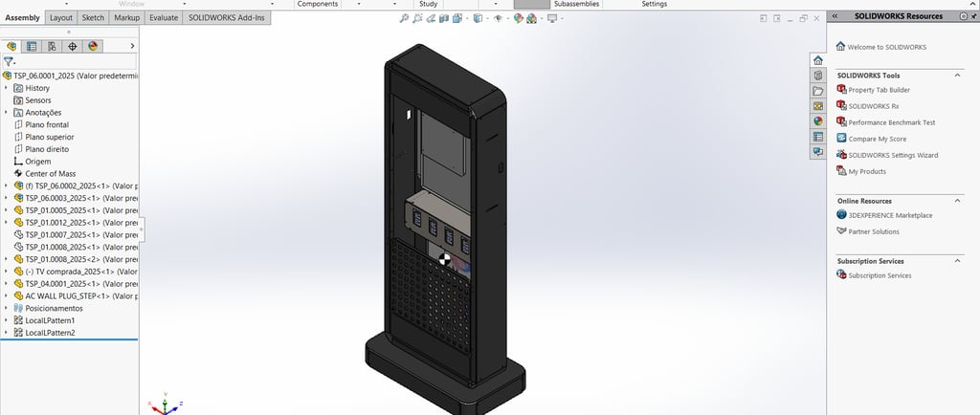
Task: Open the FeatureManager design tree tab
Action: pos(11,46)
